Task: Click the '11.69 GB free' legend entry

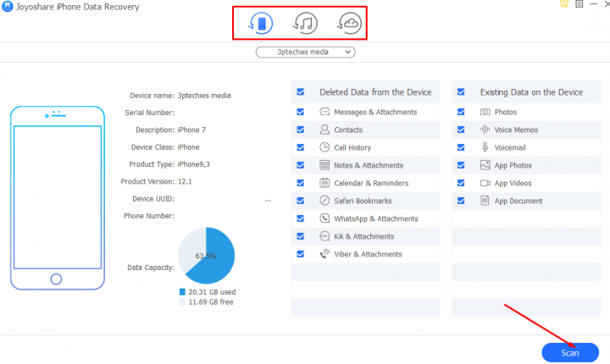Action: click(206, 301)
